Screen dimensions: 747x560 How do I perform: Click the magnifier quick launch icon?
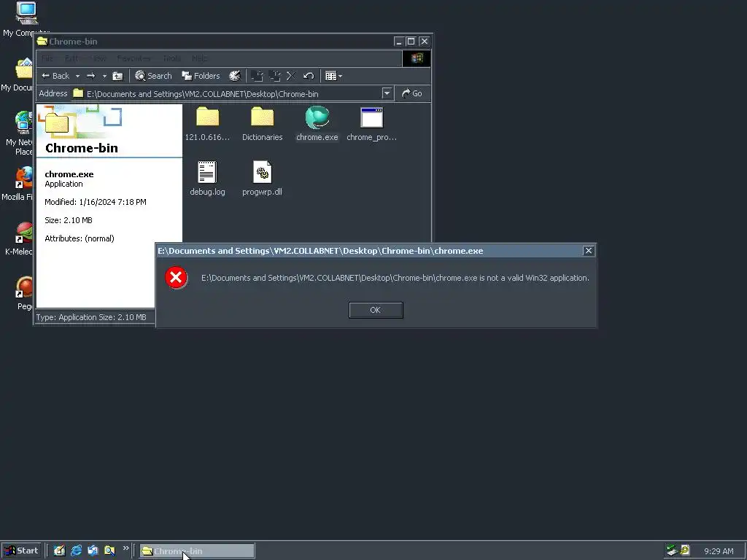pos(109,551)
